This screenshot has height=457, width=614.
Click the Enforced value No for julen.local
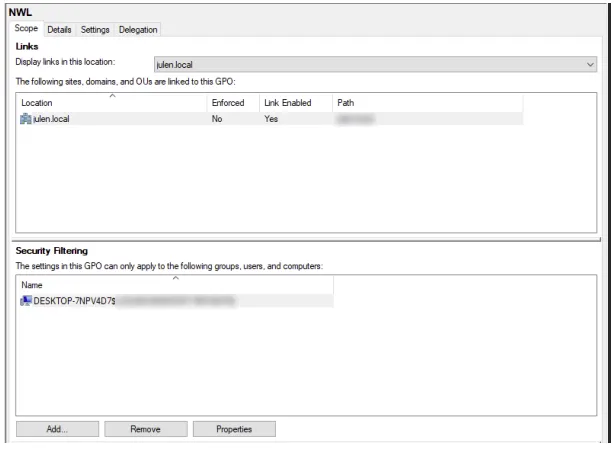[217, 119]
